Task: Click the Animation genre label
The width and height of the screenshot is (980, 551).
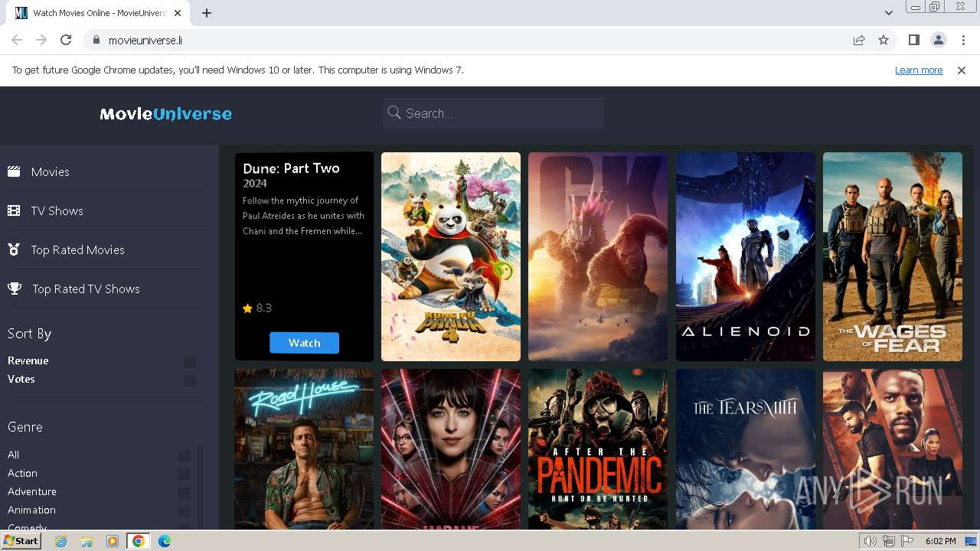Action: point(31,510)
